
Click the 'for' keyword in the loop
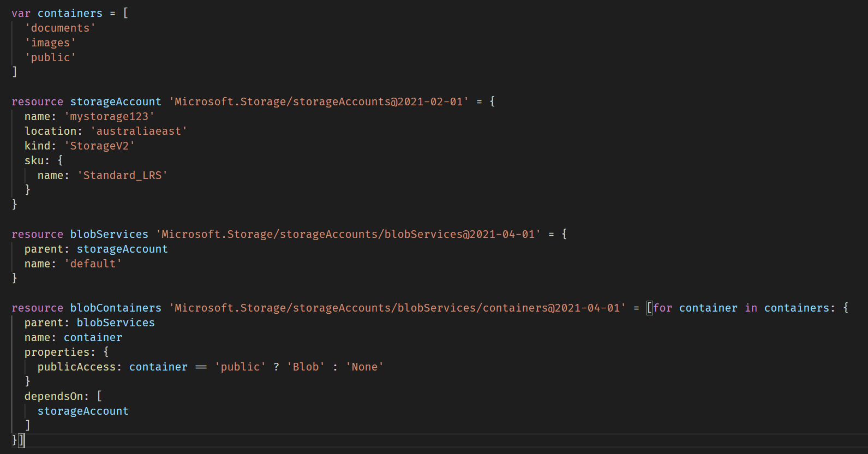(662, 308)
